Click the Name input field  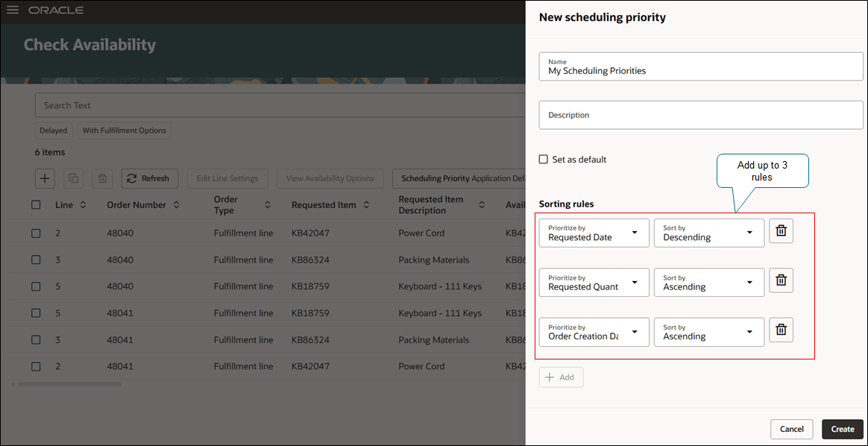[x=701, y=66]
